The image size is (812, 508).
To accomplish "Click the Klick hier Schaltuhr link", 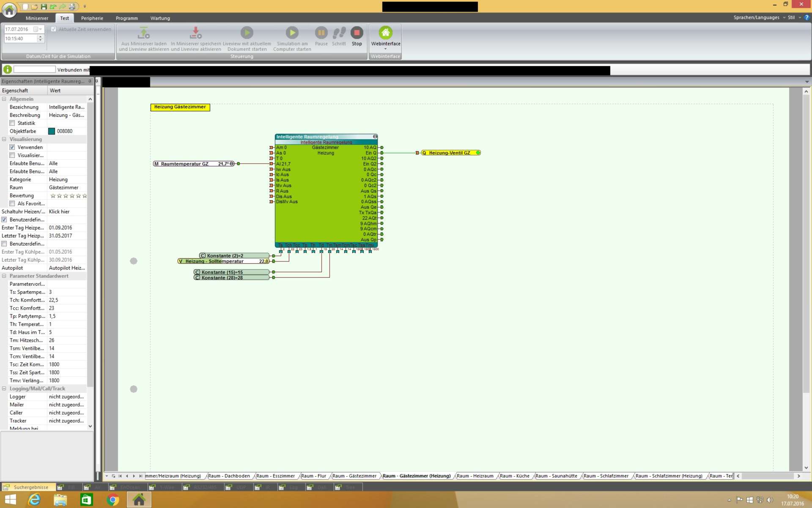I will (x=59, y=212).
